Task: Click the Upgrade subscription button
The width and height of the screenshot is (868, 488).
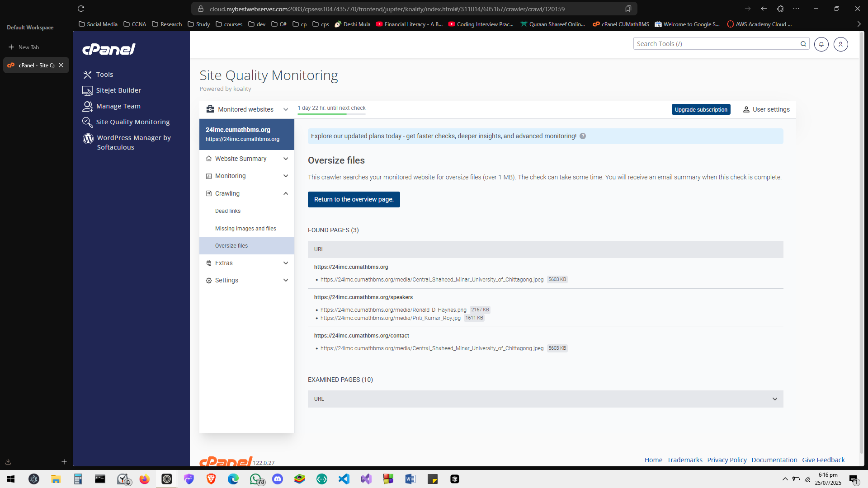Action: coord(701,109)
